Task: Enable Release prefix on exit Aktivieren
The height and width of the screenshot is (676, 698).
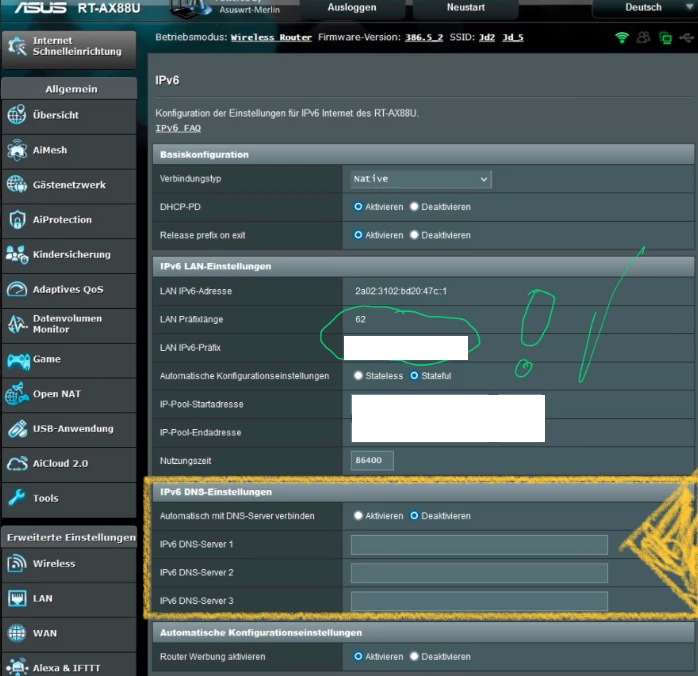Action: point(358,235)
